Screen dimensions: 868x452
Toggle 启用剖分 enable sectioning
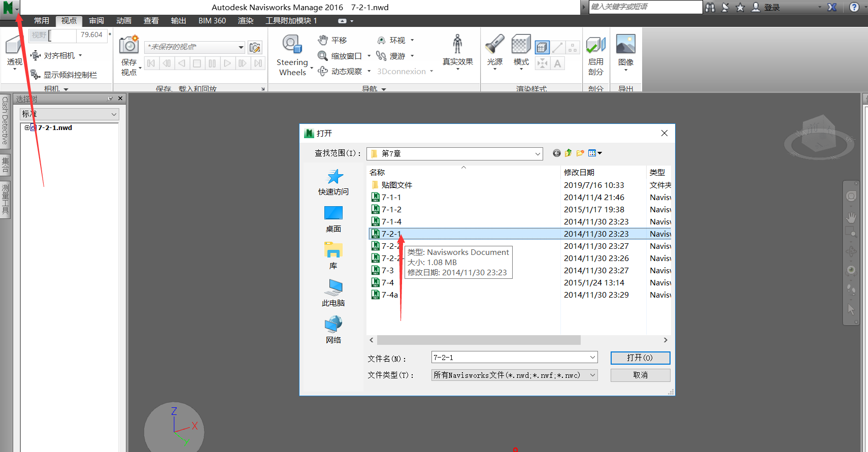click(596, 55)
